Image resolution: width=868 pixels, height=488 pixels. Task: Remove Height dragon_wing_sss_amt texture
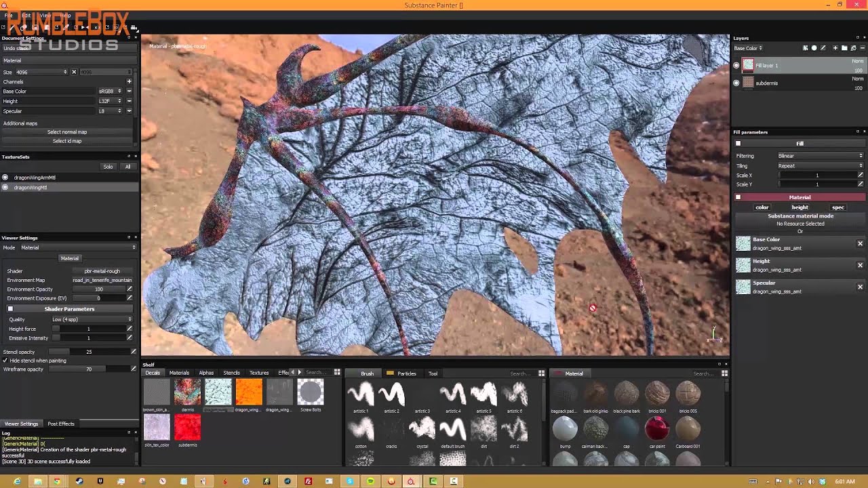point(860,266)
